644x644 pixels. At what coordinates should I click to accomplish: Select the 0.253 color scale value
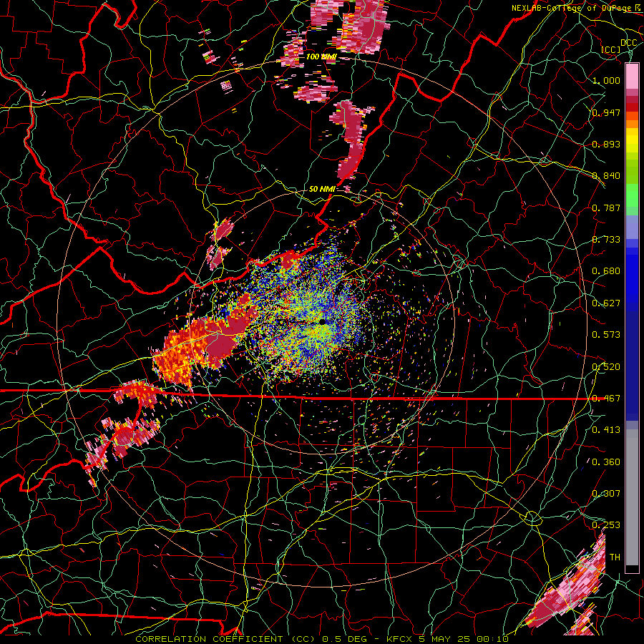click(606, 525)
